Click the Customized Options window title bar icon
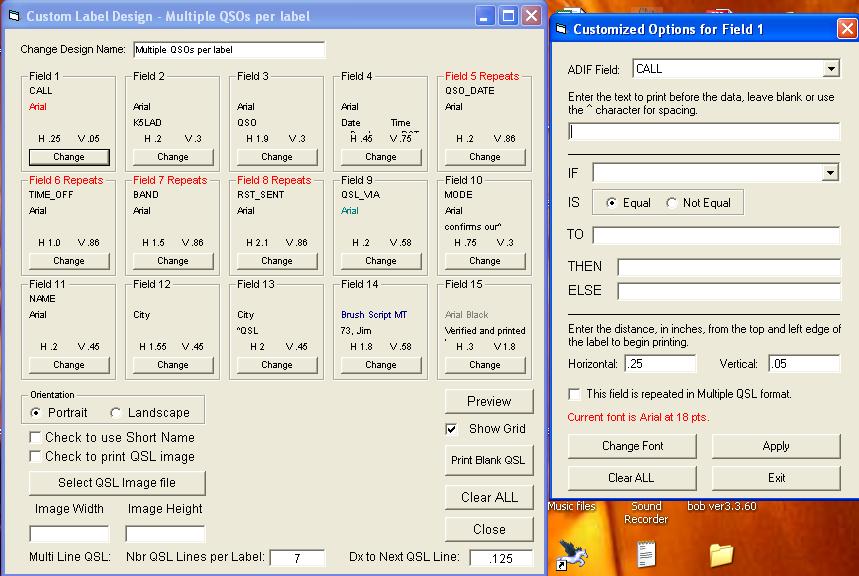The image size is (859, 576). 561,29
